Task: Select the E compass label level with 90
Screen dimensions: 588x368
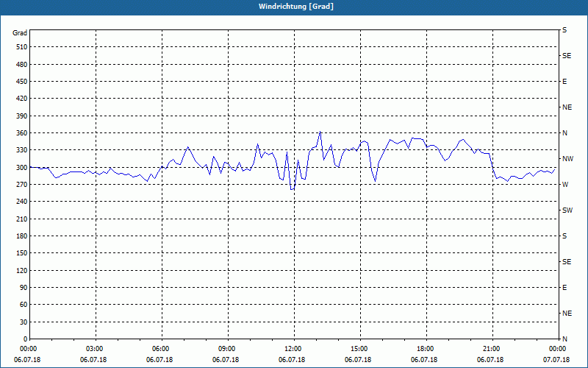Action: point(564,287)
